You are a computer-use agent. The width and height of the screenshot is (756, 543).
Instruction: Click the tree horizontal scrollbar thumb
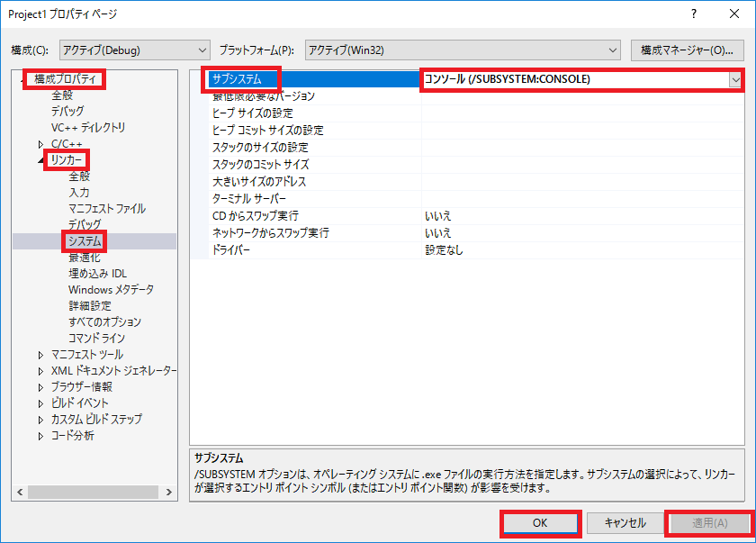(93, 493)
